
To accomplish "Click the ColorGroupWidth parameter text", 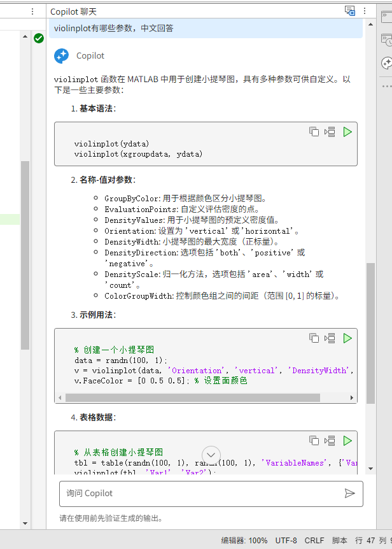I will (x=139, y=296).
